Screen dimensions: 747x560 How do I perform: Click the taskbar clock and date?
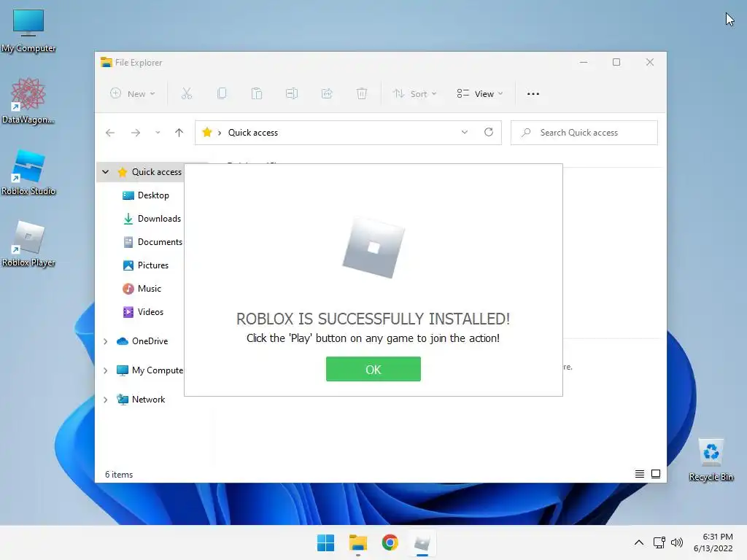click(713, 542)
